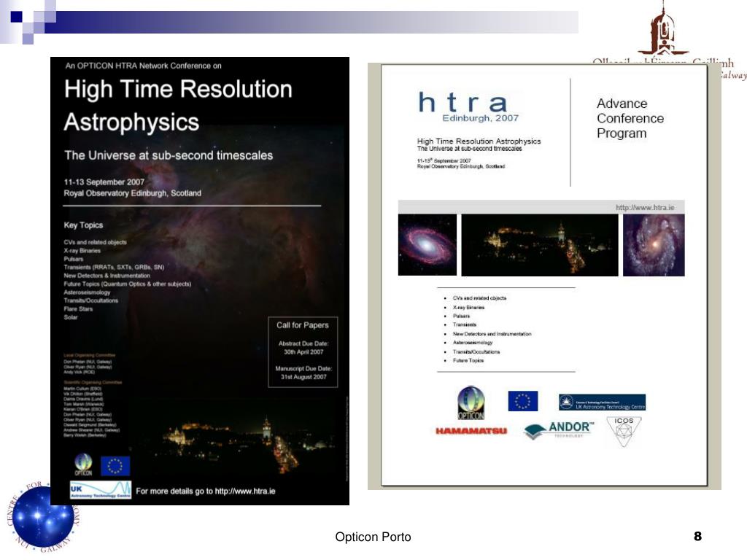Click 'Transients' bullet in program
Screen dimensions: 747x560
[x=465, y=324]
